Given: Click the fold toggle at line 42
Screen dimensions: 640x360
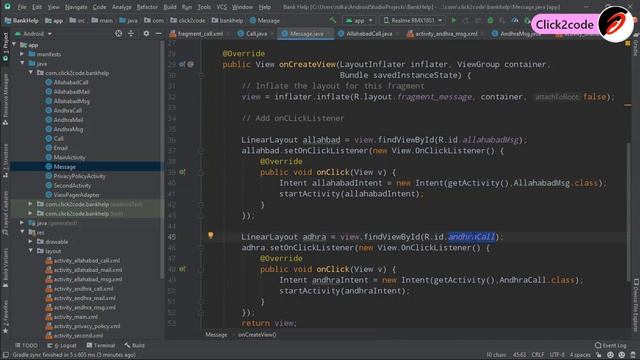Looking at the screenshot, I should pyautogui.click(x=201, y=204).
